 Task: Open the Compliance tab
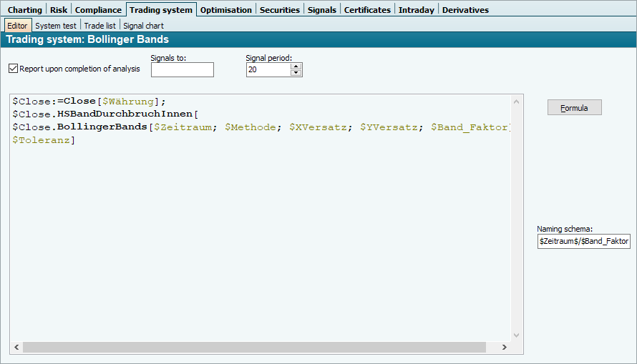point(98,10)
